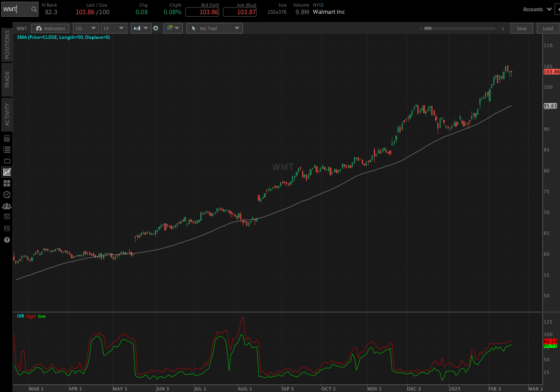Zoom in chart with plus icon
This screenshot has width=560, height=392.
(503, 28)
